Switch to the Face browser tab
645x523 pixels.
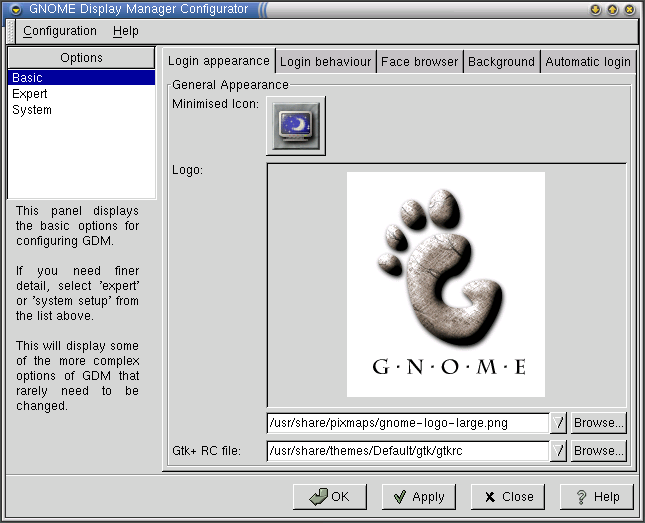point(419,62)
